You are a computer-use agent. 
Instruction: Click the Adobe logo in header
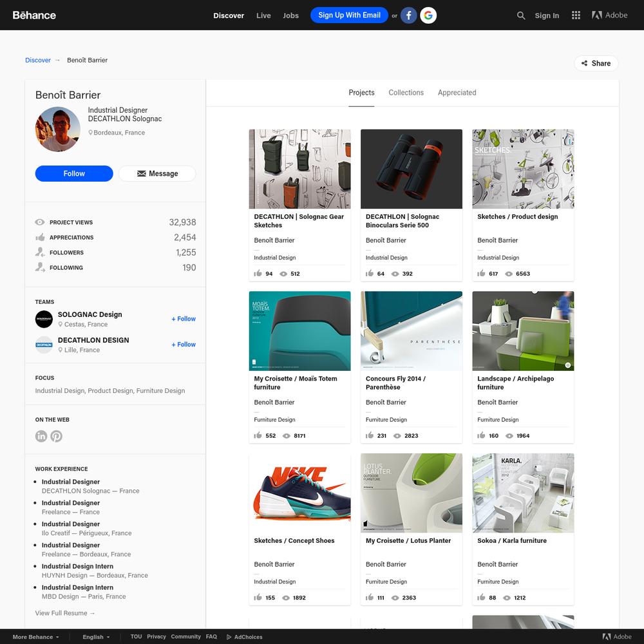609,15
